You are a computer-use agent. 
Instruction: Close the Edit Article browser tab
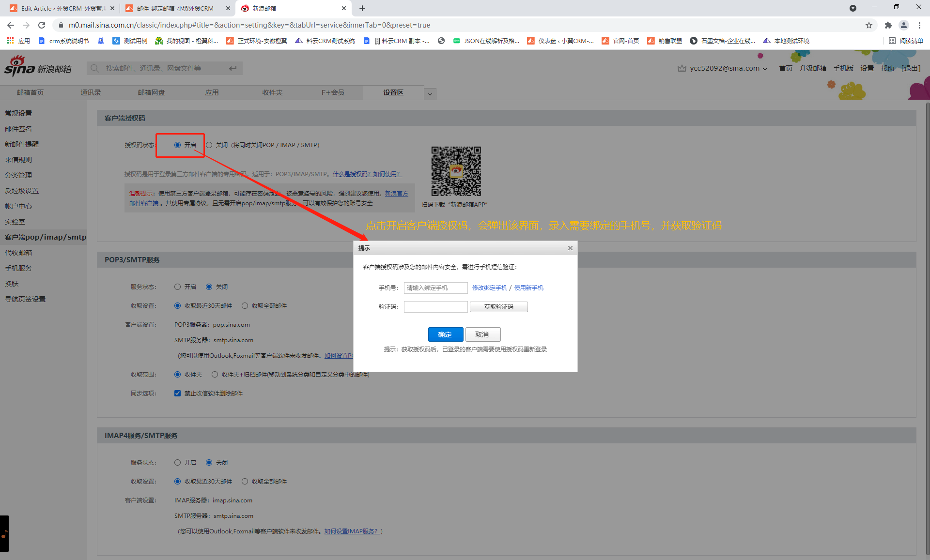click(112, 8)
